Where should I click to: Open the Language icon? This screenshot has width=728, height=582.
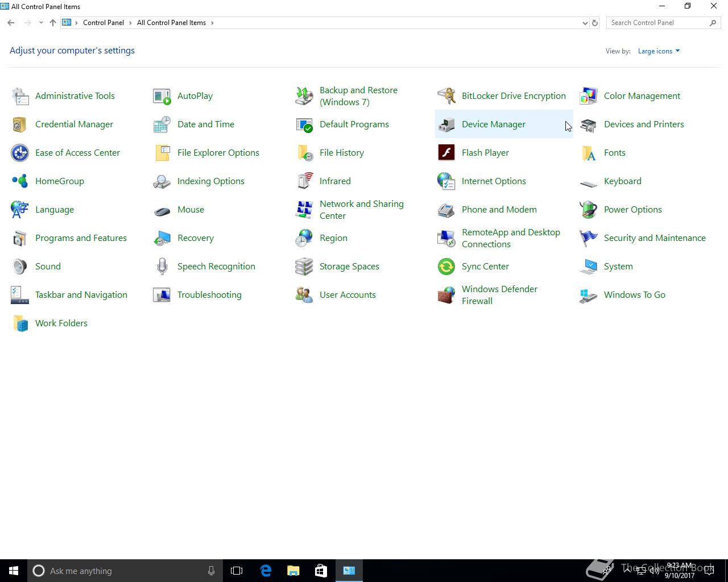tap(20, 210)
